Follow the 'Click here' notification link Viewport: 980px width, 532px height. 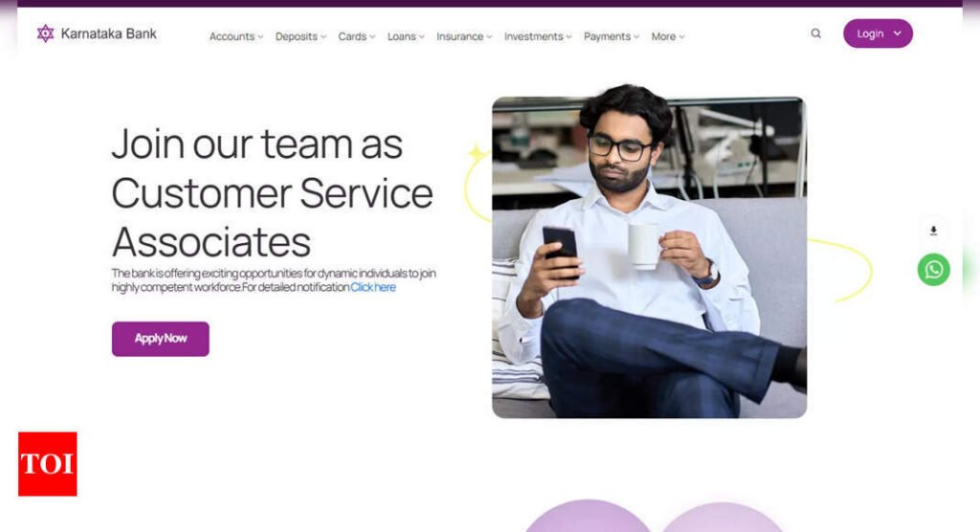(373, 288)
